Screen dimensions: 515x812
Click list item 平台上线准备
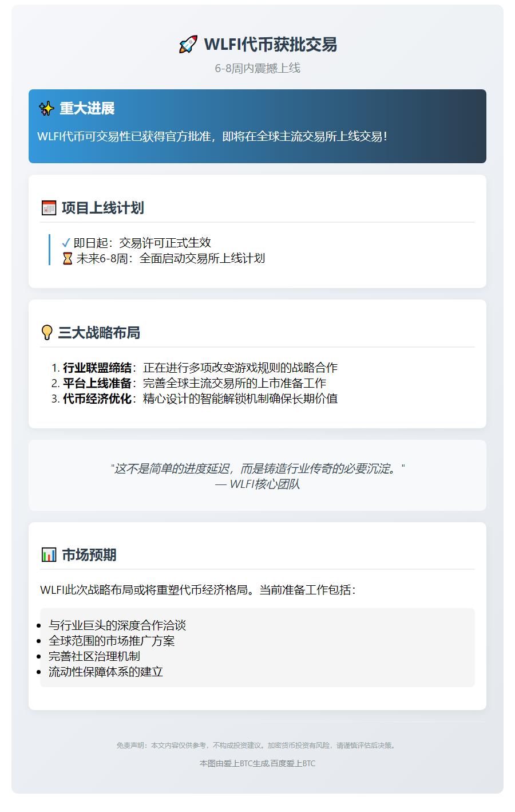coord(195,383)
